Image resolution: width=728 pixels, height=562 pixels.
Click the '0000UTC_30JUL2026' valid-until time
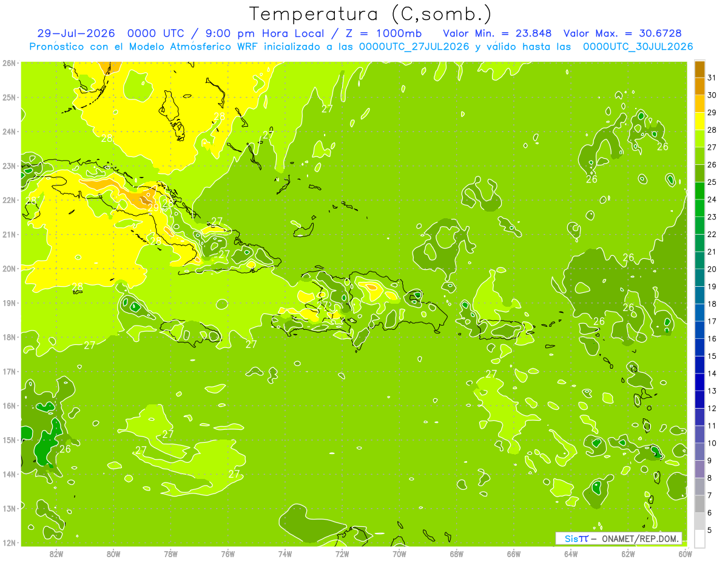638,46
